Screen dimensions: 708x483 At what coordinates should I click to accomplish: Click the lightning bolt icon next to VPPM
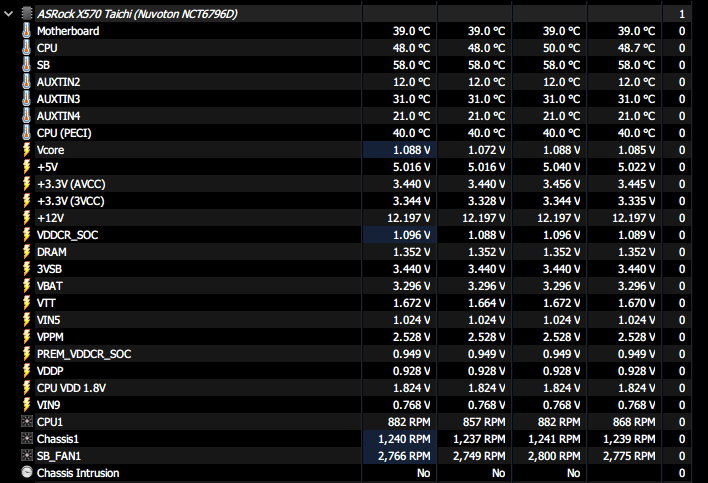[x=27, y=337]
